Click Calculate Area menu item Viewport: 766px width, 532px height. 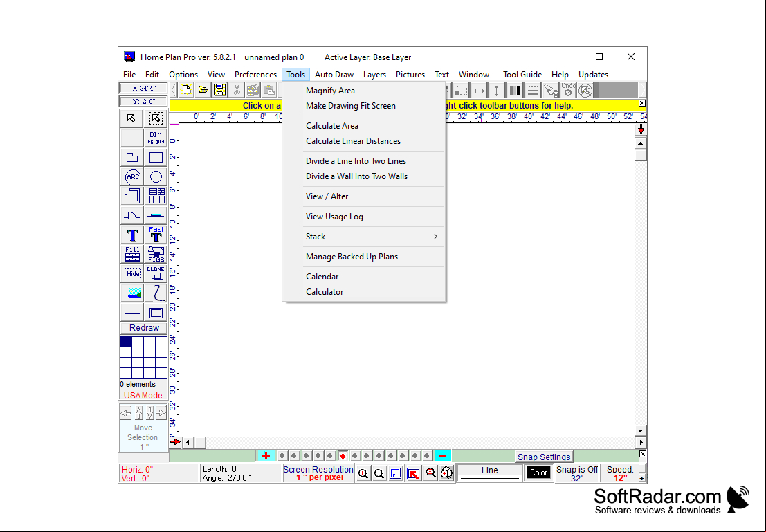(x=332, y=125)
